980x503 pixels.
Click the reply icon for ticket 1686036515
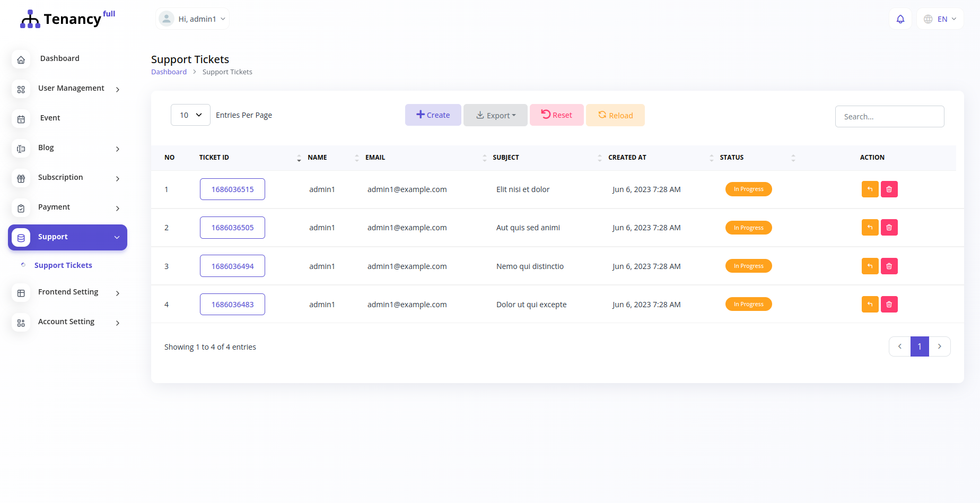[x=870, y=189]
